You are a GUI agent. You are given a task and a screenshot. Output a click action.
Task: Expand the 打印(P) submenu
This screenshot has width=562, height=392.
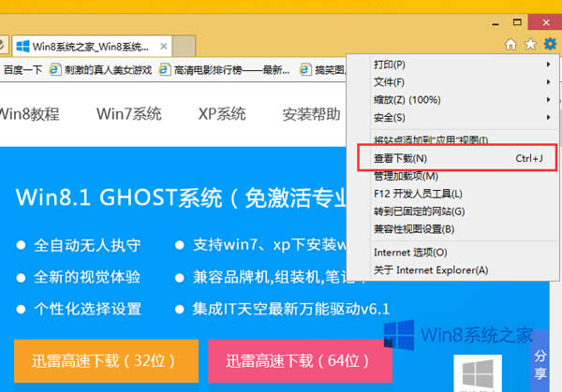click(465, 65)
